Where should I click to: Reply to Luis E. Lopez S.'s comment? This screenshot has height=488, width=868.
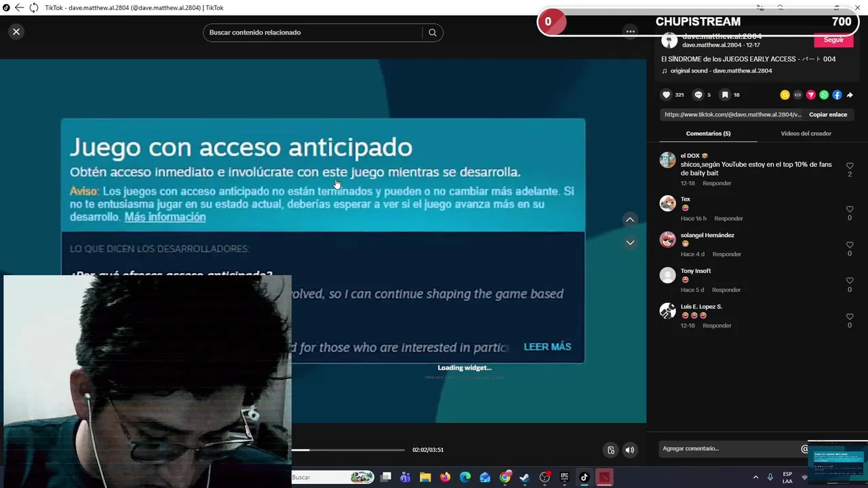tap(717, 326)
